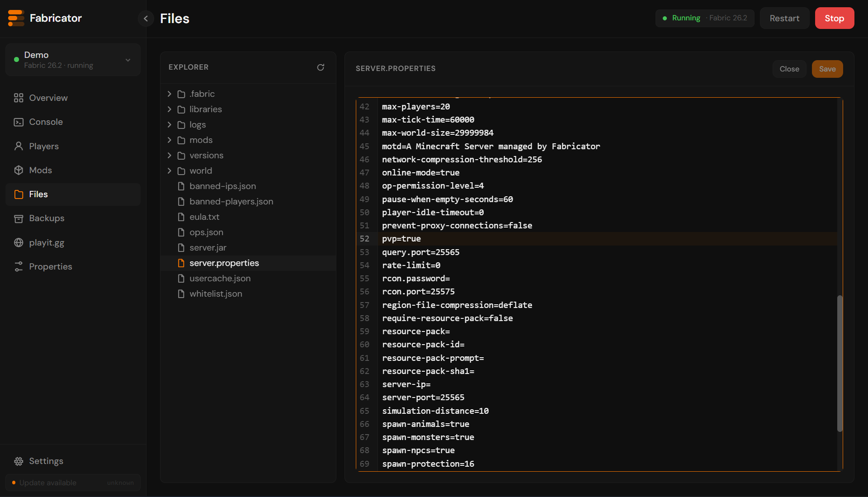
Task: Go to the Players section
Action: (x=73, y=146)
